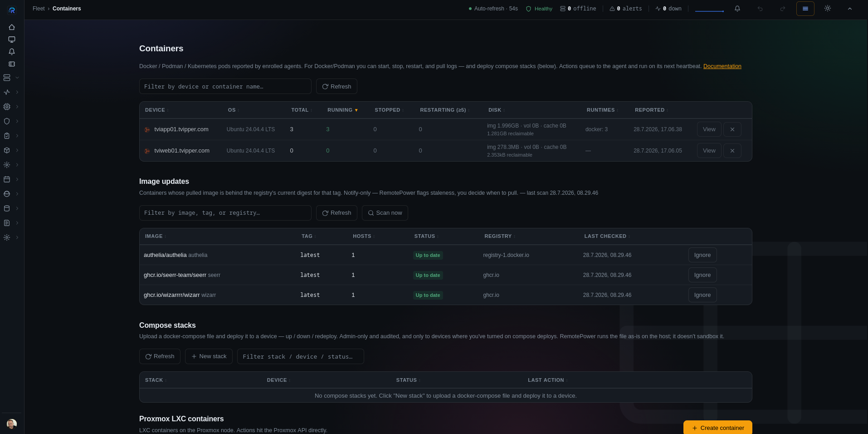The height and width of the screenshot is (434, 868).
Task: Open the cube package sidebar section
Action: click(x=7, y=150)
